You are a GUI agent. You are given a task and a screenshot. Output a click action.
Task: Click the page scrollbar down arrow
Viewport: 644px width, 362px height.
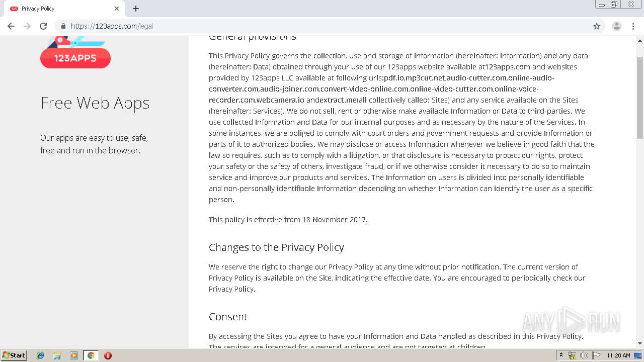pyautogui.click(x=640, y=343)
